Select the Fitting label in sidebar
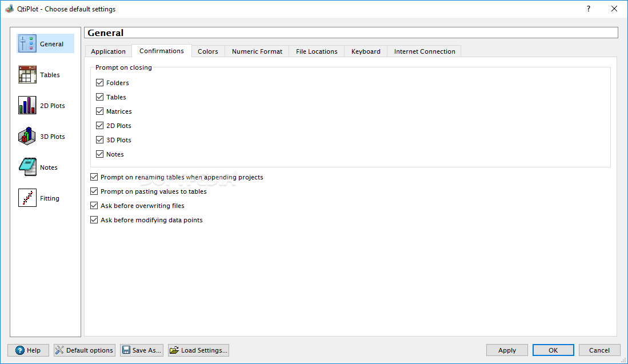Image resolution: width=628 pixels, height=364 pixels. (50, 198)
